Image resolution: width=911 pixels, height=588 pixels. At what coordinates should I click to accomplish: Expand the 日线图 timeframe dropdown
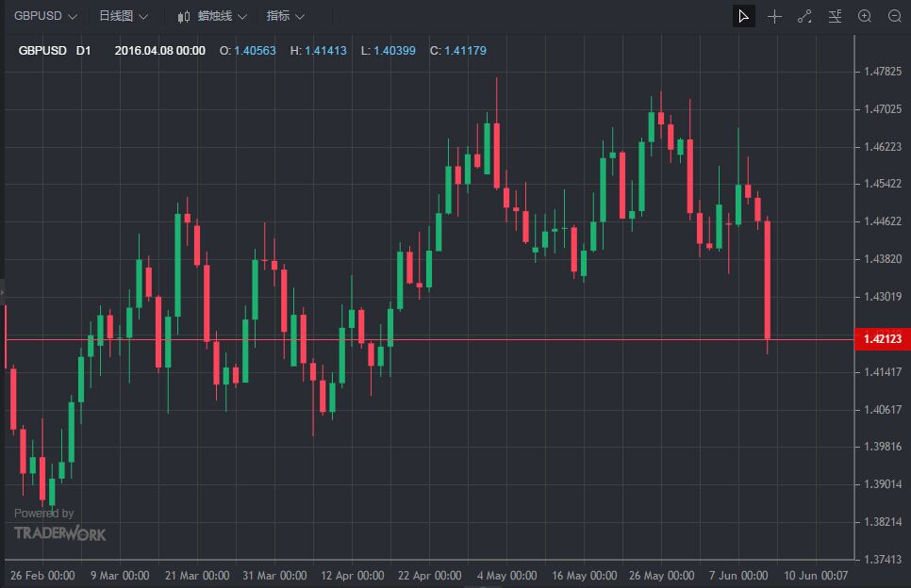coord(124,16)
